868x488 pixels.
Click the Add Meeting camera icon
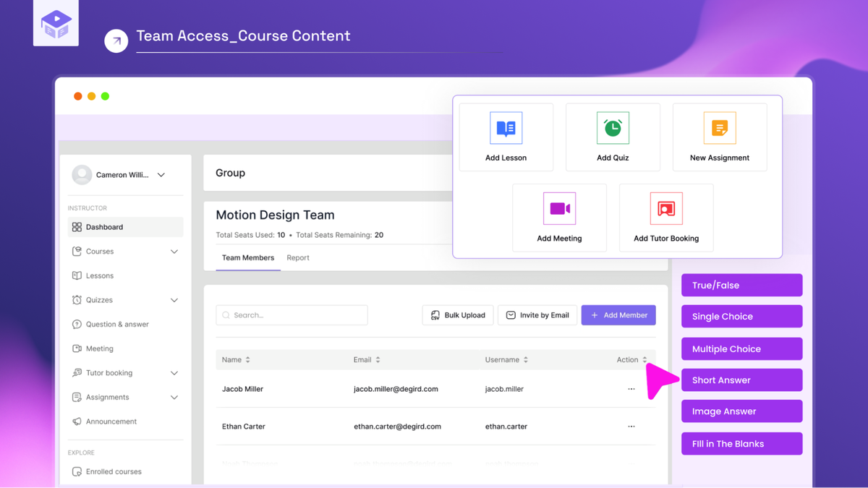coord(559,209)
